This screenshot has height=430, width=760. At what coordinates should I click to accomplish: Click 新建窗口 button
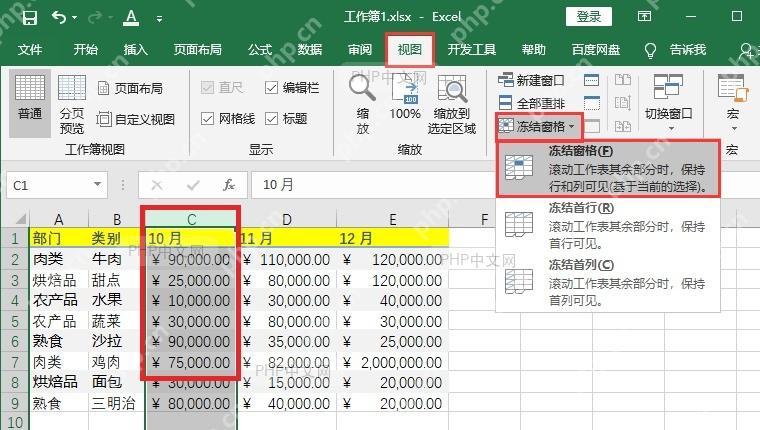(531, 80)
